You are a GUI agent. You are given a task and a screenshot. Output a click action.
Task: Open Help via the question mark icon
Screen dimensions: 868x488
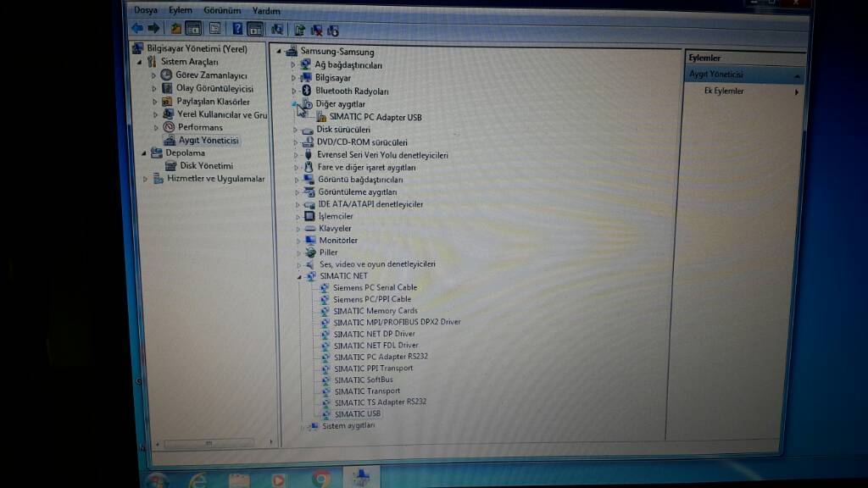click(x=237, y=30)
